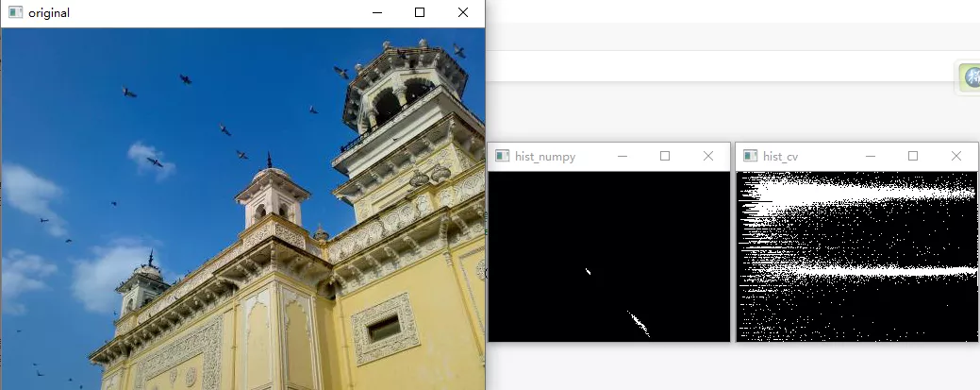Image resolution: width=980 pixels, height=390 pixels.
Task: Maximize the original window
Action: point(420,12)
